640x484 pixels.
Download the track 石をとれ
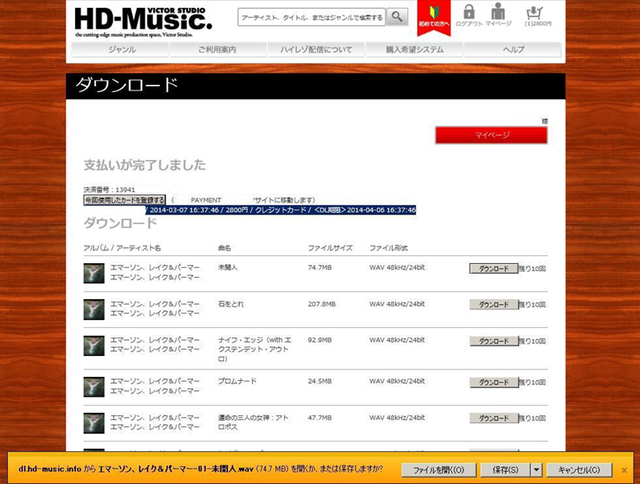point(493,304)
